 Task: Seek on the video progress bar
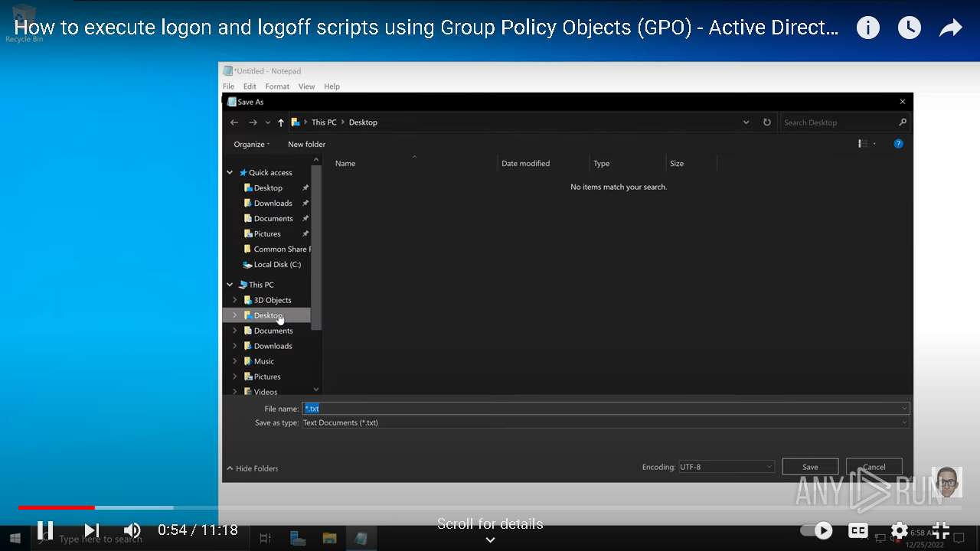490,507
